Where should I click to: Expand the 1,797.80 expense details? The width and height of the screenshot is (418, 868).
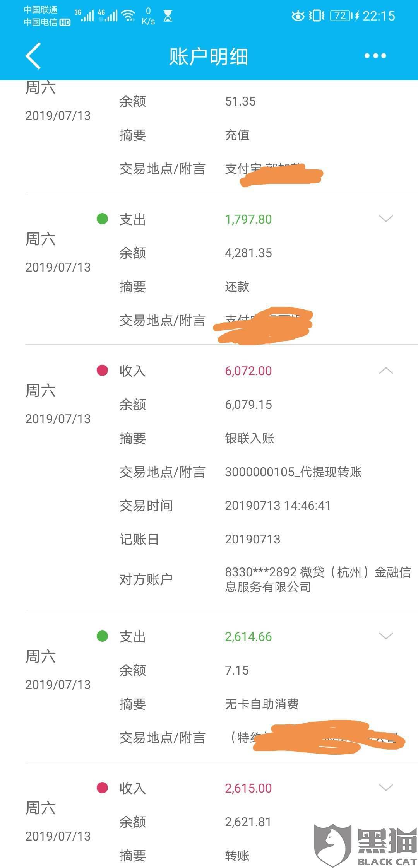coord(386,219)
